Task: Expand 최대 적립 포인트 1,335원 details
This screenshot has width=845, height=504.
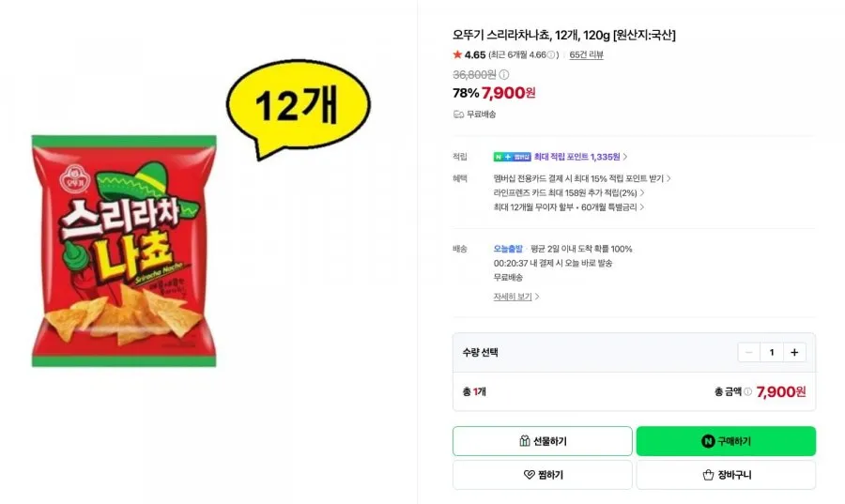Action: tap(580, 157)
